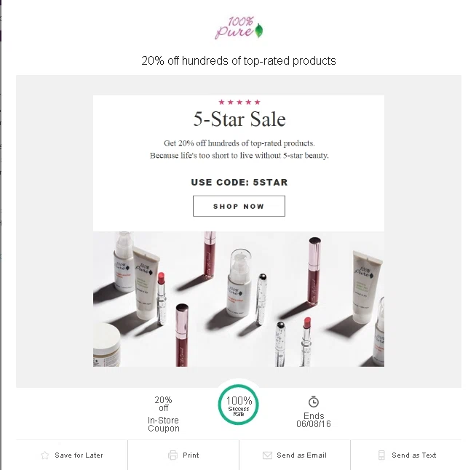
Task: Click the printer icon
Action: pyautogui.click(x=172, y=455)
